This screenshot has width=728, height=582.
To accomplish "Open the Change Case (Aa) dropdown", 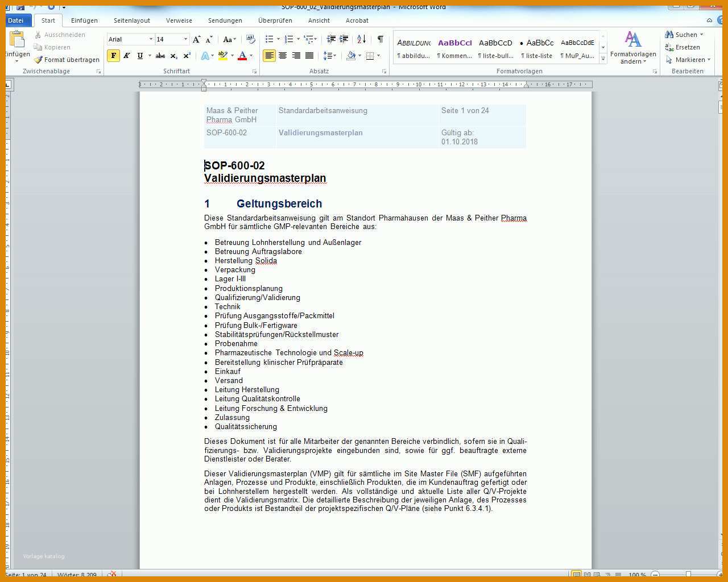I will tap(229, 39).
